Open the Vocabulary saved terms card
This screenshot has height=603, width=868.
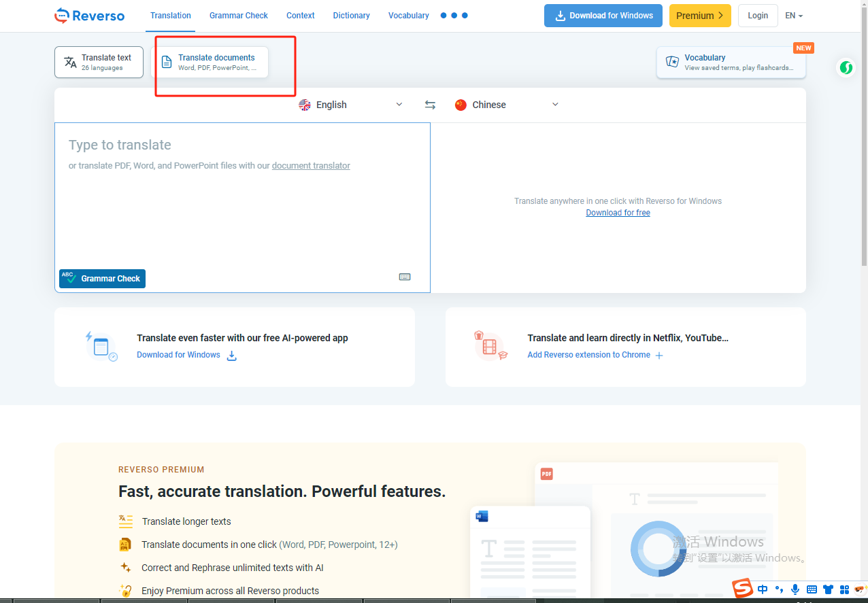731,62
